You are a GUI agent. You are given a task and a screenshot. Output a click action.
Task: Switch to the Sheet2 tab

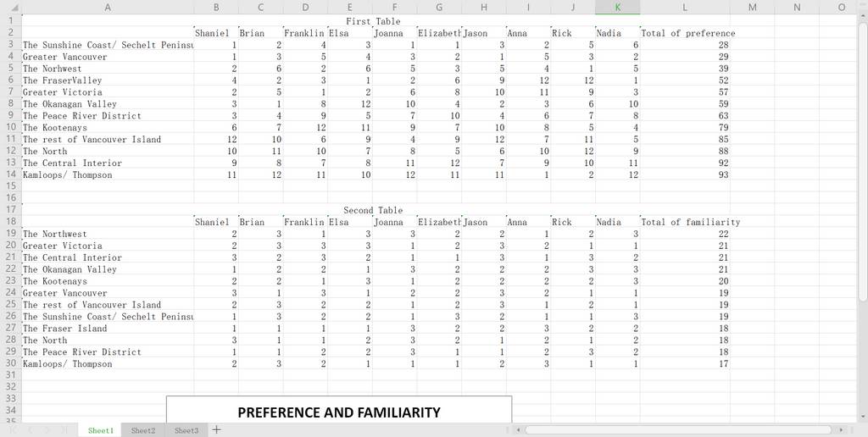(142, 430)
